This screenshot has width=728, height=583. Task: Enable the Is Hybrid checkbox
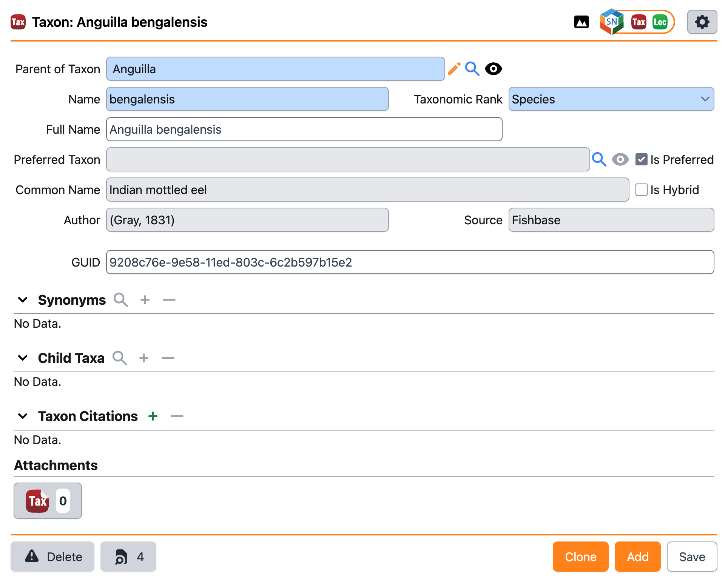(641, 190)
